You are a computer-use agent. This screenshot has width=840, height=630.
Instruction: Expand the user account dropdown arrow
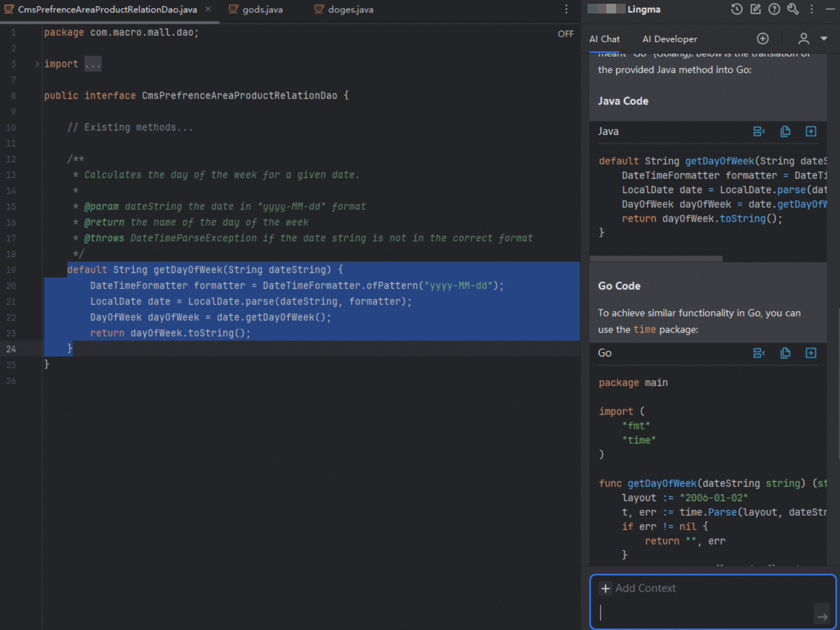tap(824, 38)
